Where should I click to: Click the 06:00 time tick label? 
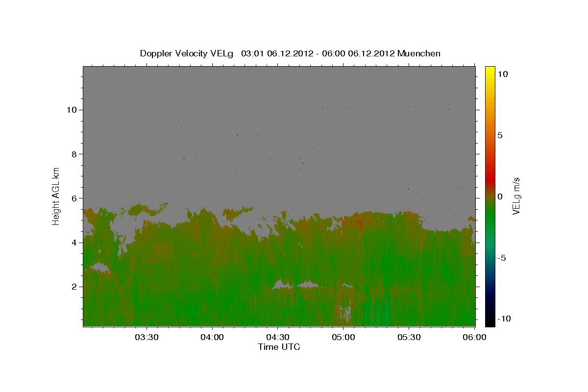pyautogui.click(x=475, y=337)
